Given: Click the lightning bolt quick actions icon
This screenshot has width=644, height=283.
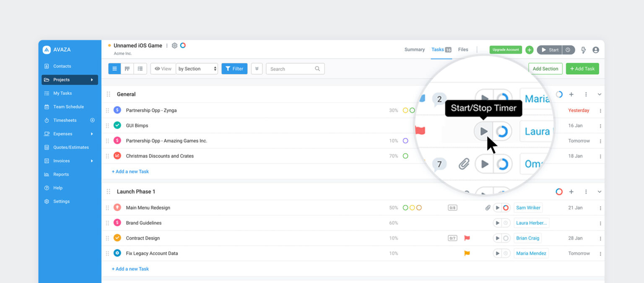Looking at the screenshot, I should pos(583,49).
